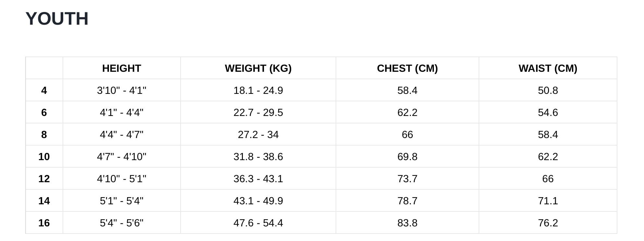This screenshot has height=241, width=644.
Task: Select size 4 row label
Action: coord(44,90)
